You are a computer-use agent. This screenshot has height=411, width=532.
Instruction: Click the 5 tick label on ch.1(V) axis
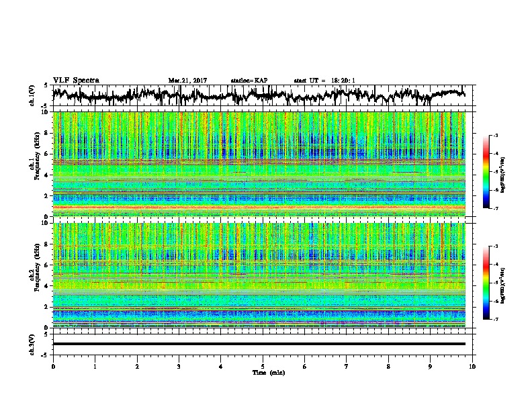point(46,85)
